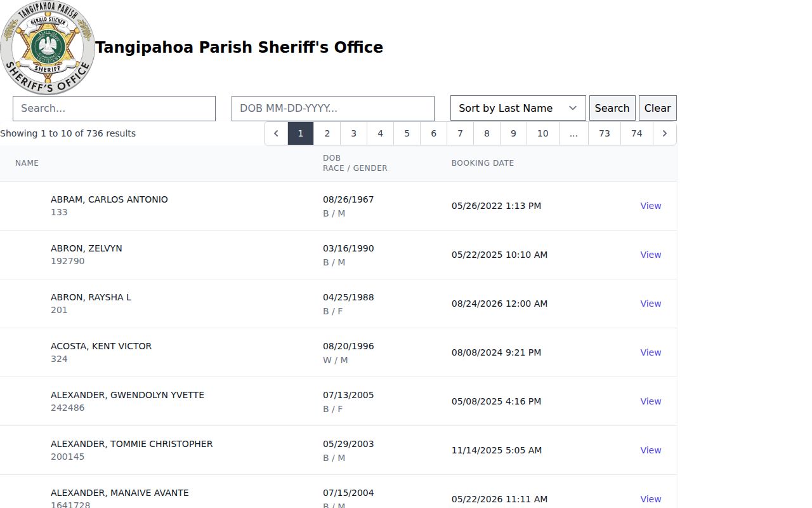
Task: Click booking date 05/26/2022 1:13 PM
Action: (496, 206)
